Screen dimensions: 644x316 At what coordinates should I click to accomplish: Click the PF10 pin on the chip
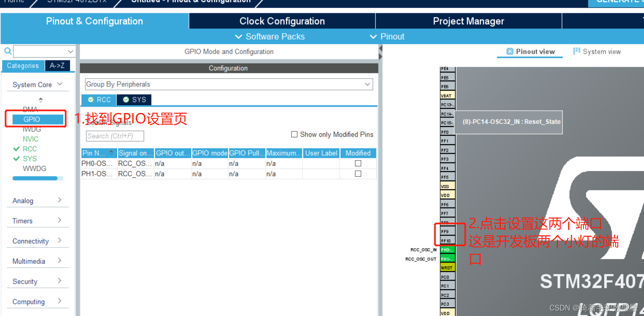pyautogui.click(x=448, y=241)
